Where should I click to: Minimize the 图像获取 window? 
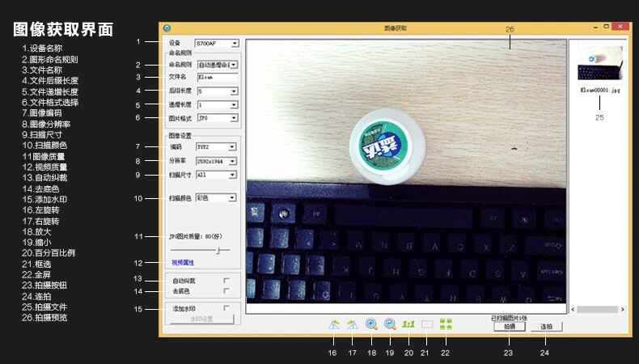click(596, 28)
